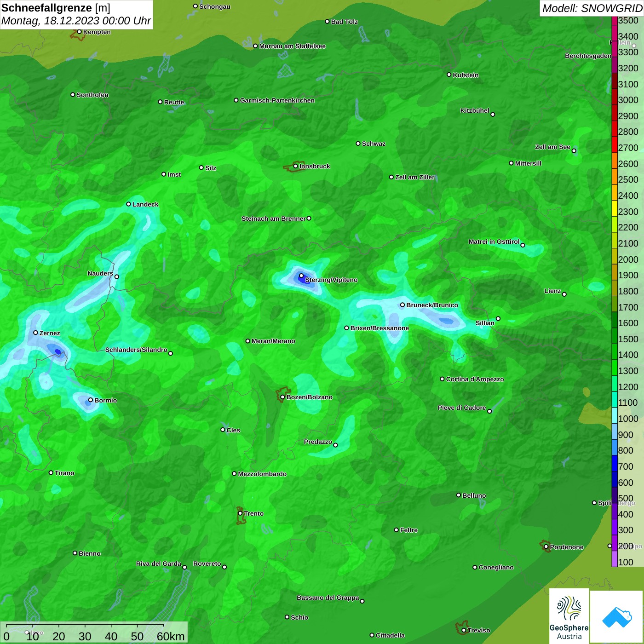The width and height of the screenshot is (644, 644).
Task: Click the Riva del Garda label
Action: (x=159, y=563)
